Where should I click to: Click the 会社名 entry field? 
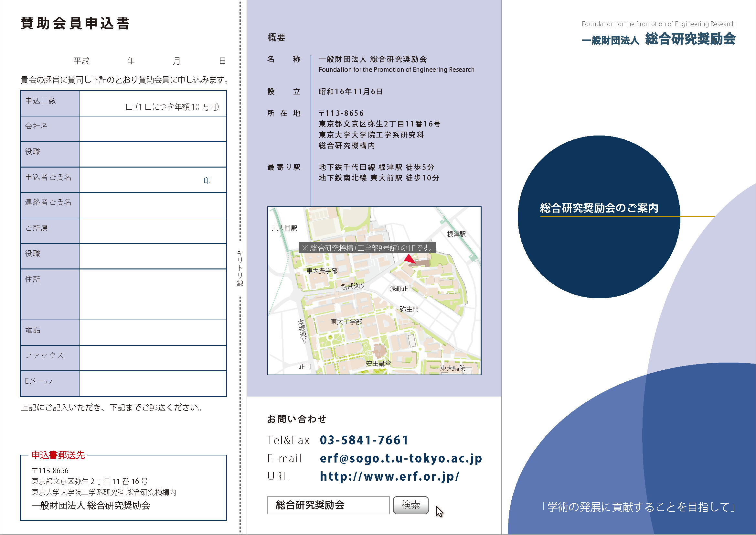pyautogui.click(x=153, y=129)
